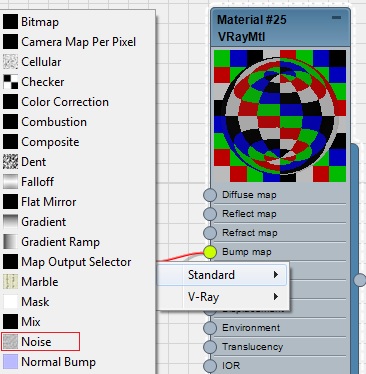
Task: Click the material node output socket
Action: 360,280
